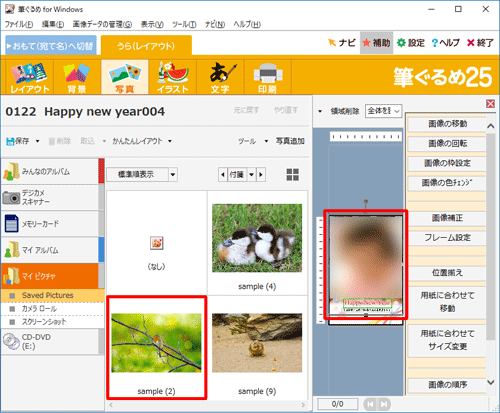Screen dimensions: 500x413
Task: Select Saved Pictures subfolder
Action: 53,295
